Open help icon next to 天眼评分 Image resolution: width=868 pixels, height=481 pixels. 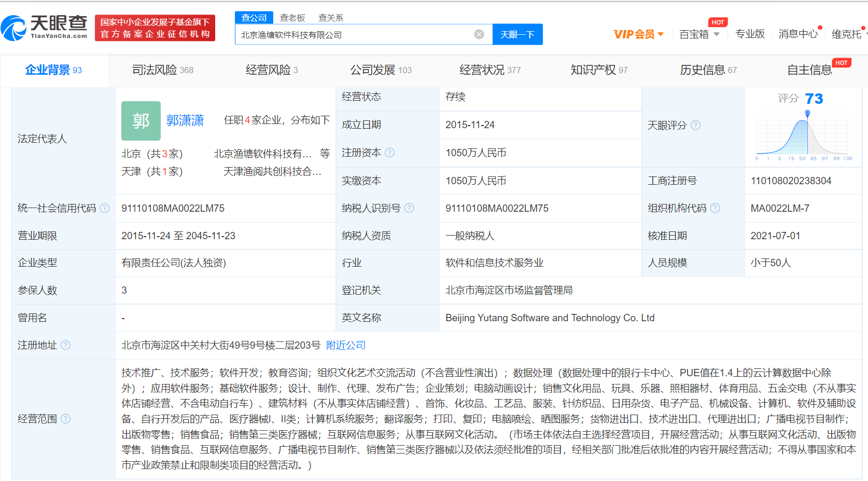pyautogui.click(x=696, y=125)
